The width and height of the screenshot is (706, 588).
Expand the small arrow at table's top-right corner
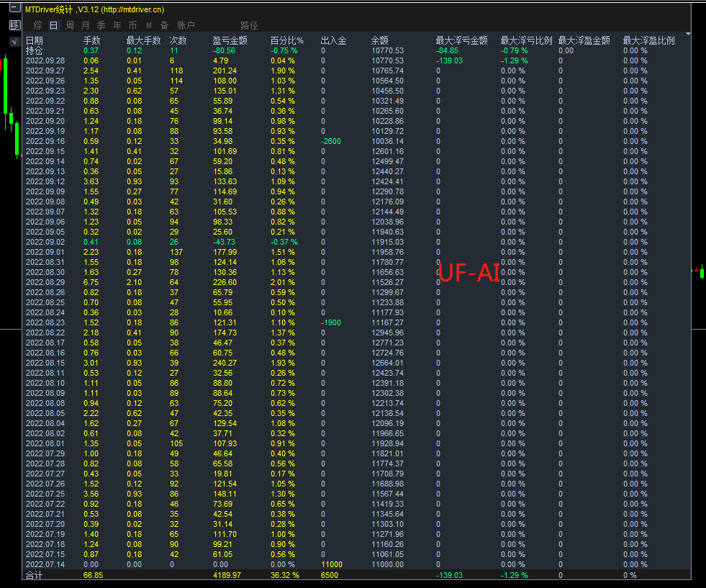(688, 34)
